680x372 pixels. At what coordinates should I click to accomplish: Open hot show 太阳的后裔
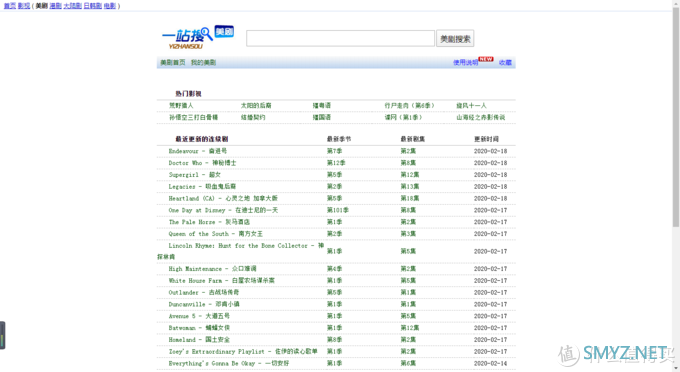tap(256, 105)
